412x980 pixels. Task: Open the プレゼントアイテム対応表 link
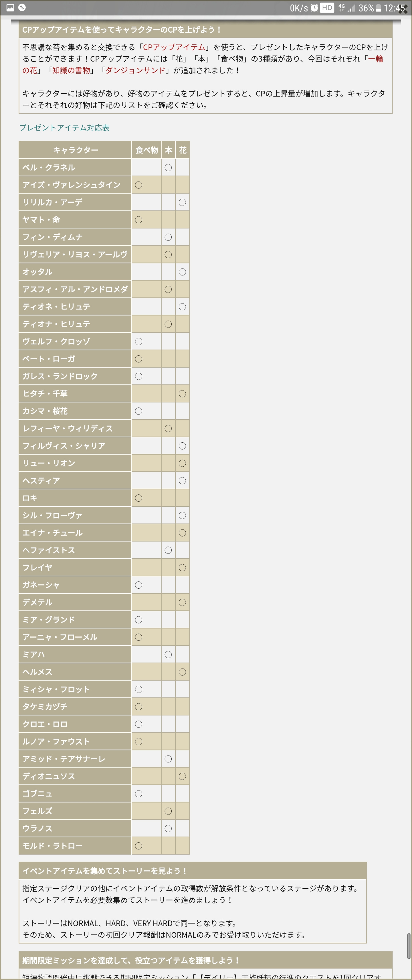[64, 128]
